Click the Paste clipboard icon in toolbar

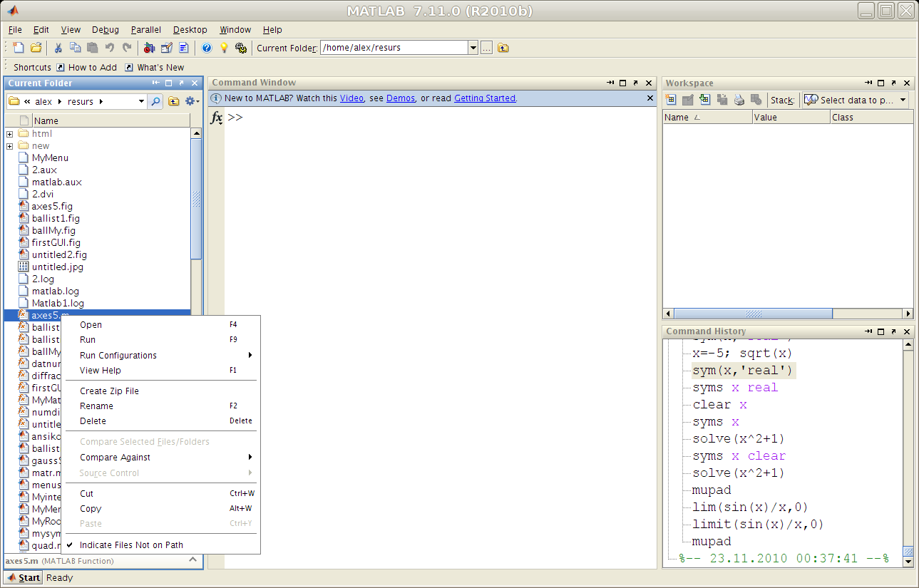click(93, 48)
